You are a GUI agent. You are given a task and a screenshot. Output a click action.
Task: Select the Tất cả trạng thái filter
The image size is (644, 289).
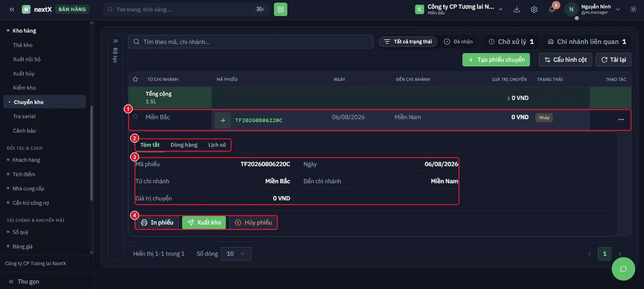coord(408,42)
